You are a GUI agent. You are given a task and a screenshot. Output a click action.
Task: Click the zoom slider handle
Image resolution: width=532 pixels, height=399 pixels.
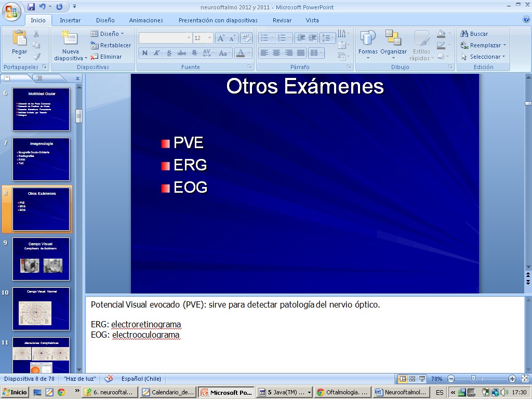click(x=473, y=379)
